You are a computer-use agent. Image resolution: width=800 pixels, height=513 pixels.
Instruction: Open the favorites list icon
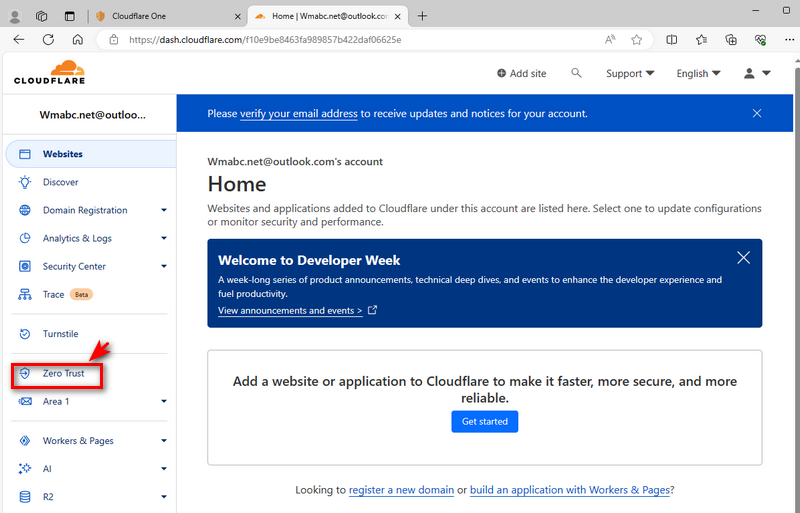coord(702,40)
